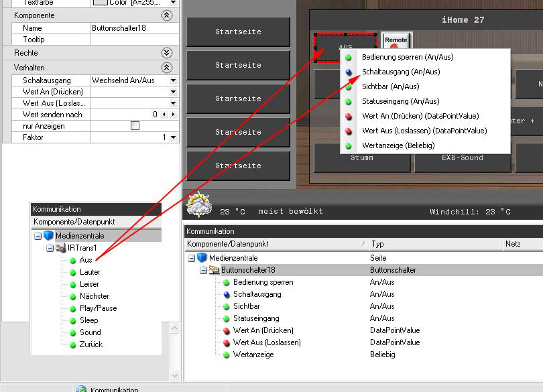
Task: Increase the Wert senden nach value
Action: point(173,115)
